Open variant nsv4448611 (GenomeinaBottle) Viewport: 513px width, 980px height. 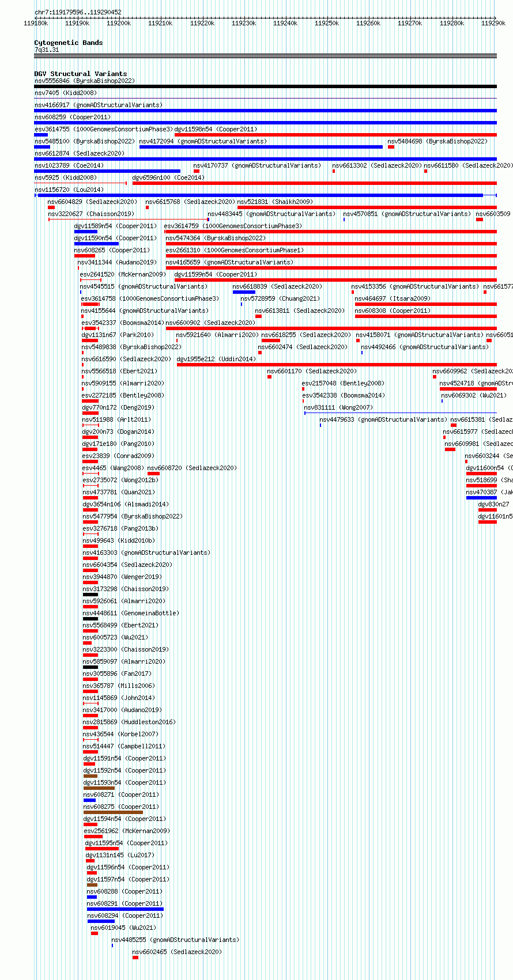[x=131, y=613]
